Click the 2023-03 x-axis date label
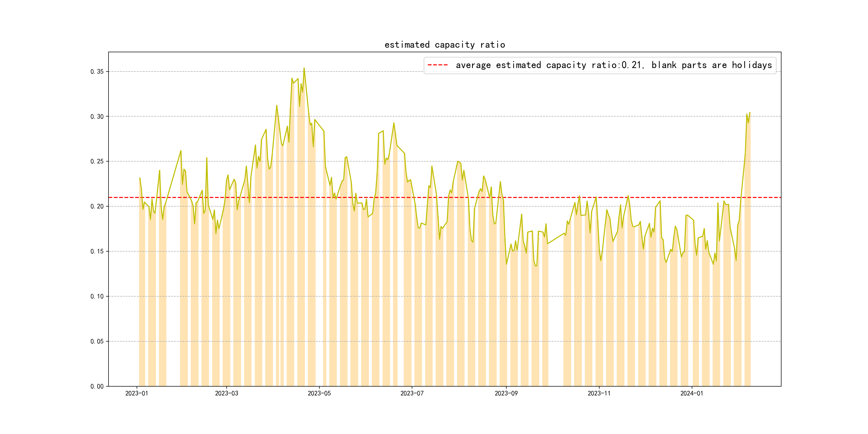 (x=226, y=393)
